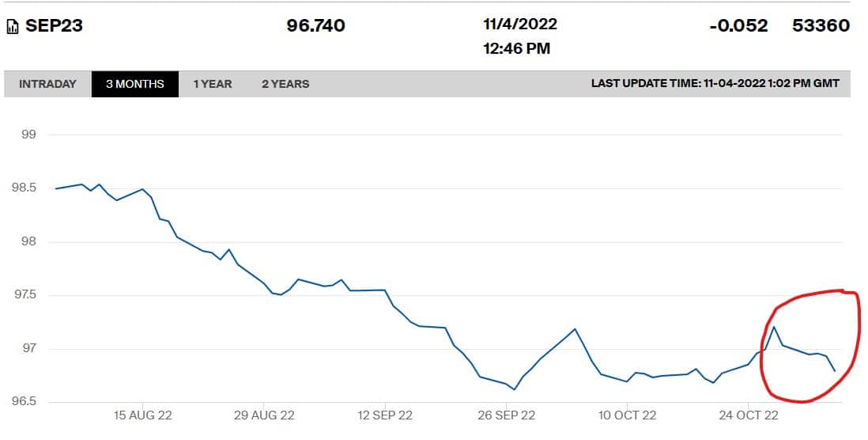Click the 10 OCT 22 axis label
This screenshot has width=868, height=440.
pos(627,415)
